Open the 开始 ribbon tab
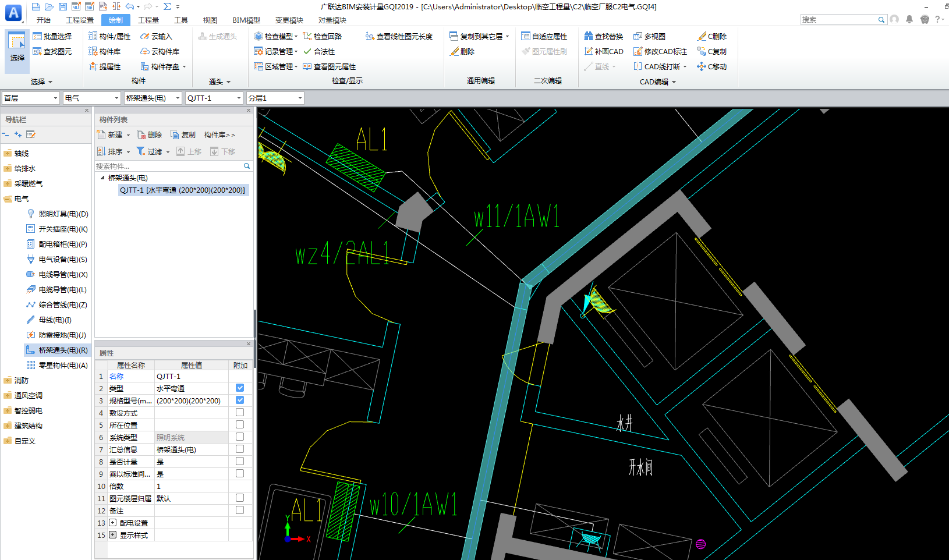949x560 pixels. pos(44,20)
